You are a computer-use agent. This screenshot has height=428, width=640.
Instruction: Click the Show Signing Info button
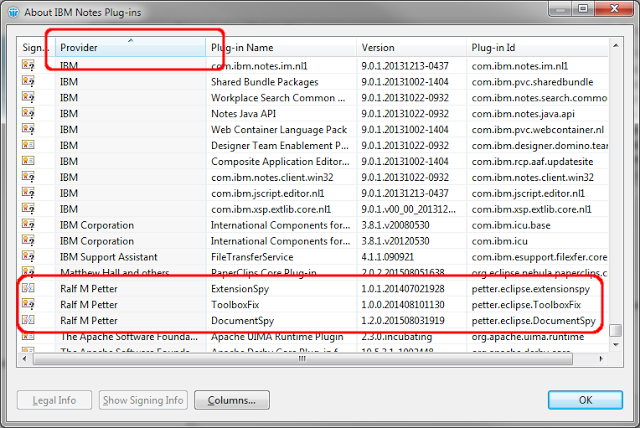pyautogui.click(x=144, y=400)
